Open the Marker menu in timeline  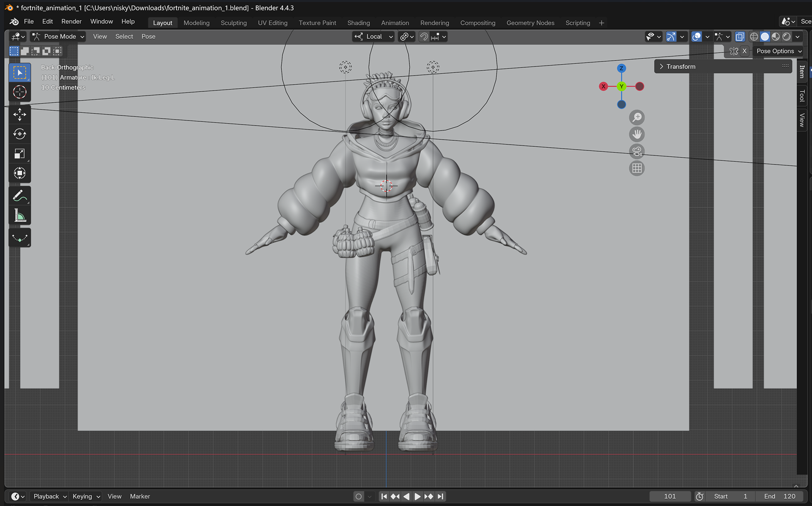[x=140, y=496]
